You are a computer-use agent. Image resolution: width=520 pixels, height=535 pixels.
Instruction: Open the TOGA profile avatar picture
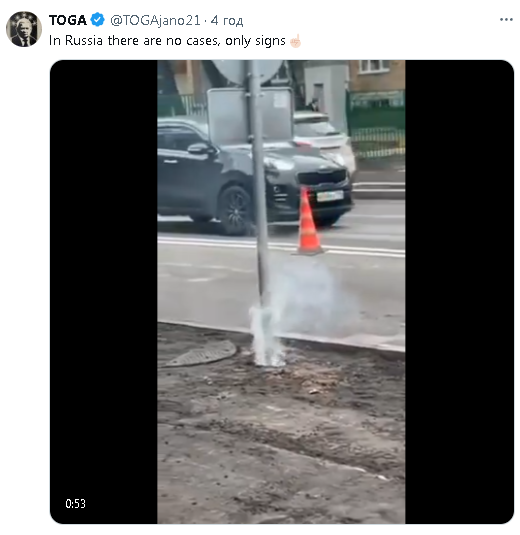point(24,29)
